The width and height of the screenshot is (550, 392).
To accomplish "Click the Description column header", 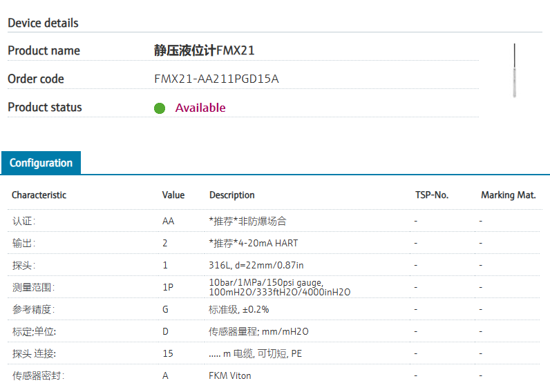I will tap(232, 195).
